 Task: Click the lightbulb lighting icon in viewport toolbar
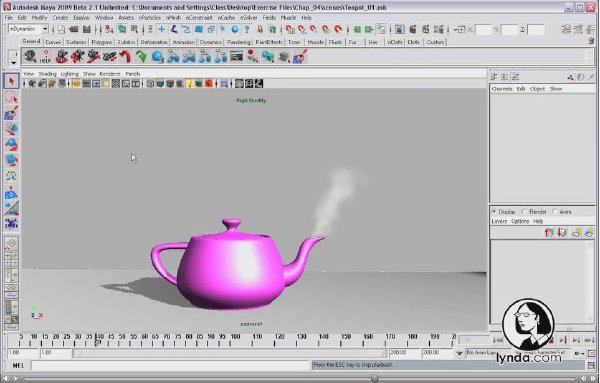click(x=189, y=83)
